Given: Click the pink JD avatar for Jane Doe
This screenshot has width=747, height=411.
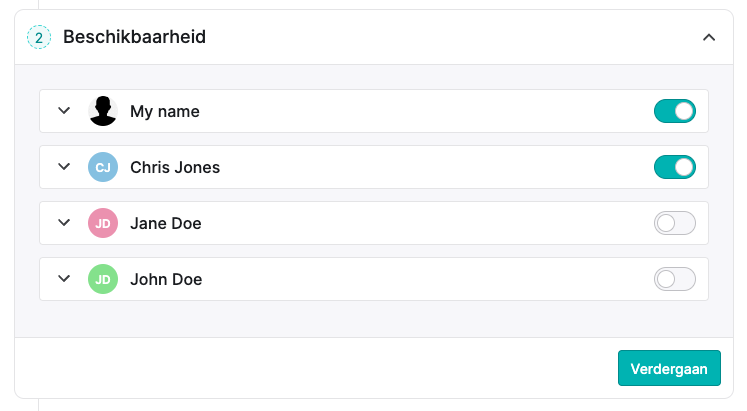Looking at the screenshot, I should [103, 223].
